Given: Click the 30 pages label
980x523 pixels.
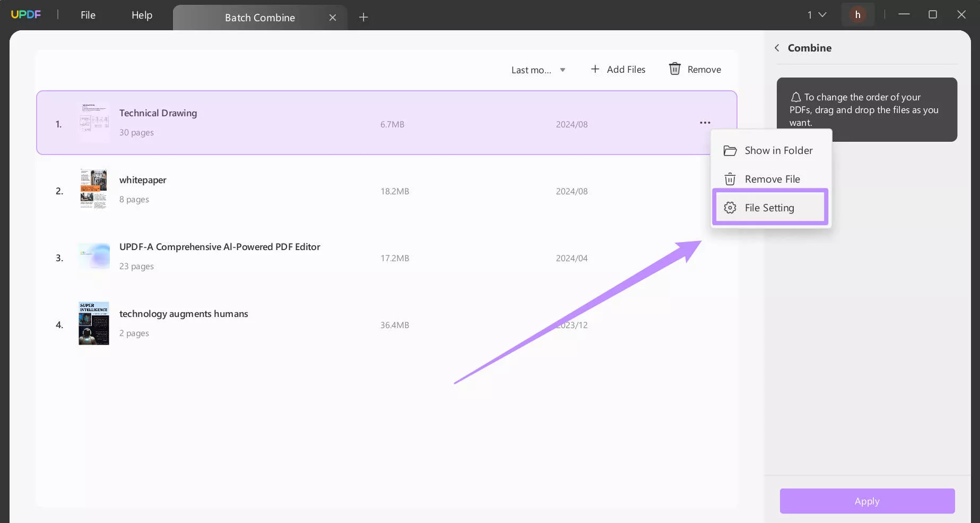Looking at the screenshot, I should tap(136, 133).
